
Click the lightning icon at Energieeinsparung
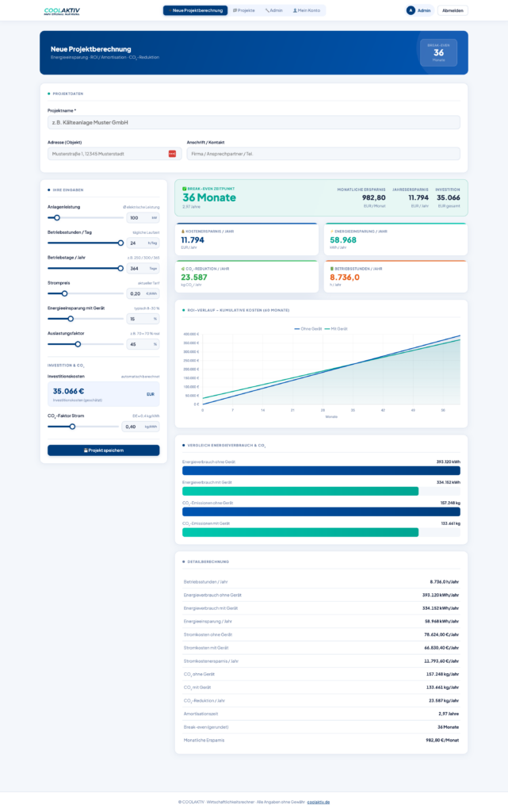[x=332, y=232]
